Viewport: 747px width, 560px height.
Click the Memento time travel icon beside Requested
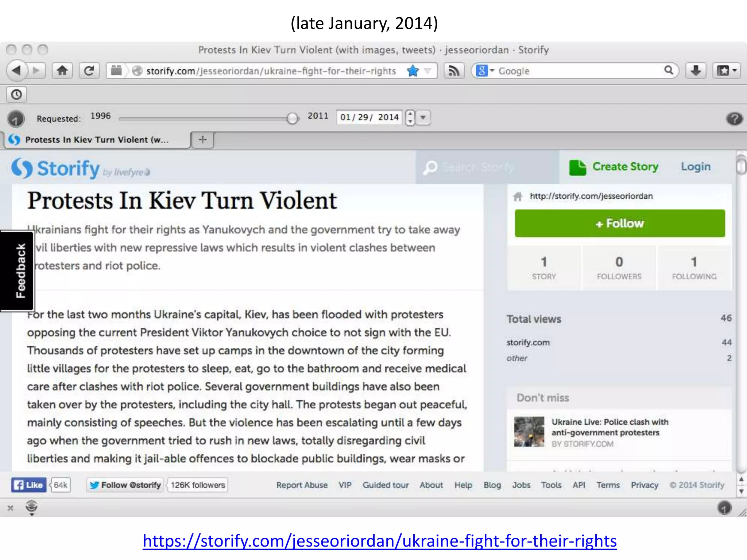[x=16, y=119]
